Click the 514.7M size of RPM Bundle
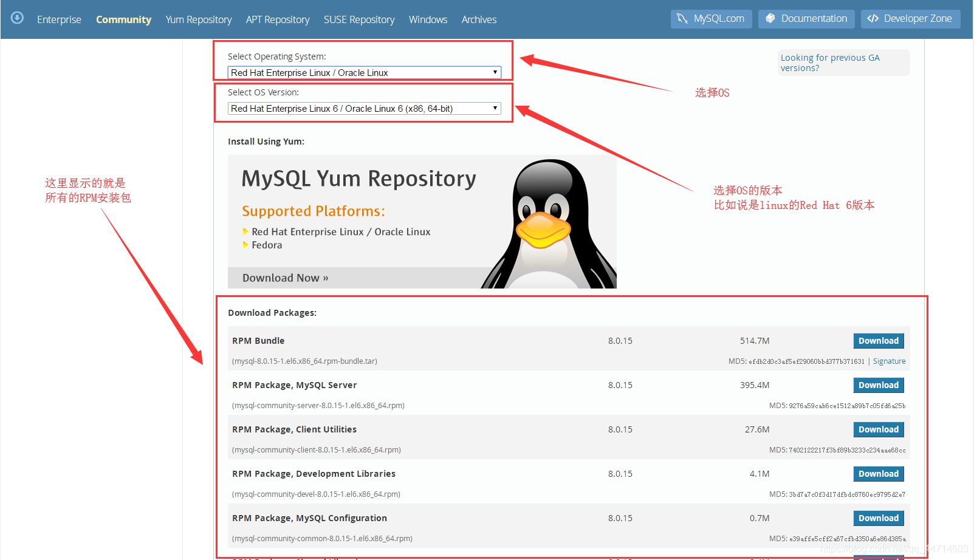The image size is (974, 560). point(755,341)
